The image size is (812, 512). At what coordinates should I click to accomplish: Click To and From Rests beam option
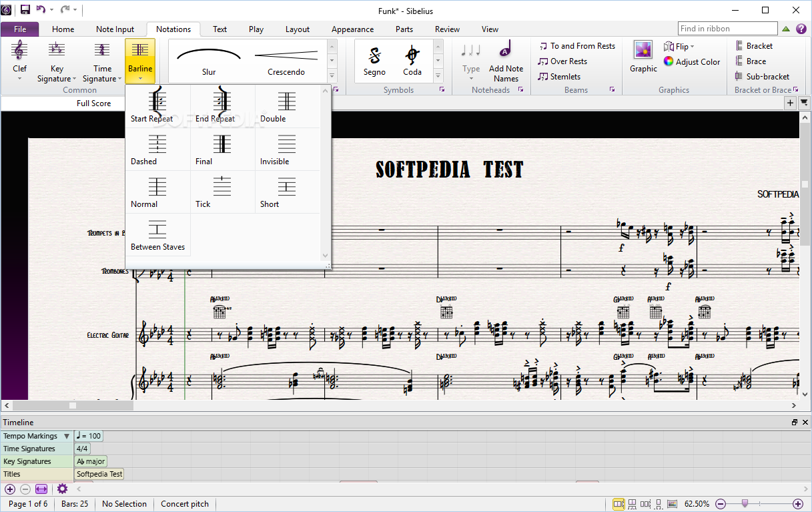point(577,46)
